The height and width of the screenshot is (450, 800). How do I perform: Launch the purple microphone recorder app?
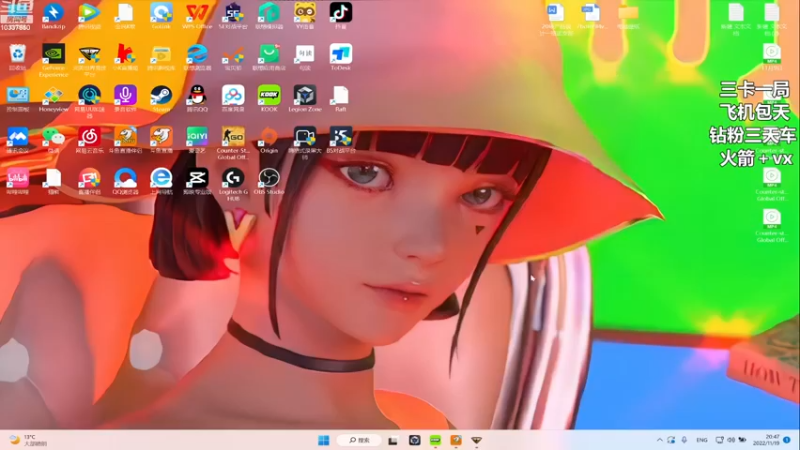click(125, 98)
